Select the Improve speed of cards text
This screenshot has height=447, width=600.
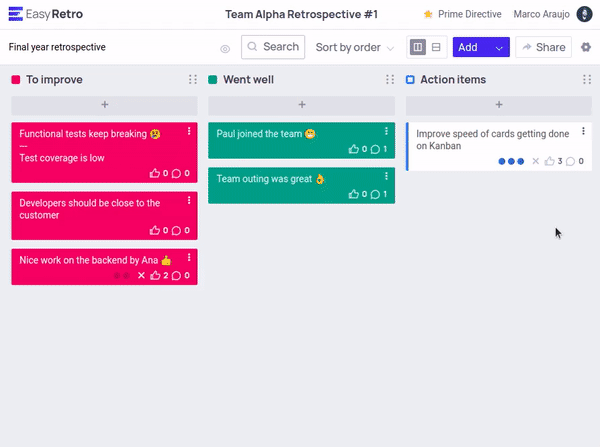(492, 140)
